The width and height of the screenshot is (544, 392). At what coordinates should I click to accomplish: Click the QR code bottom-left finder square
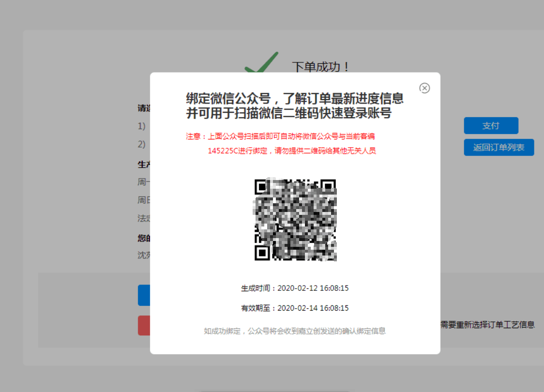[x=262, y=253]
